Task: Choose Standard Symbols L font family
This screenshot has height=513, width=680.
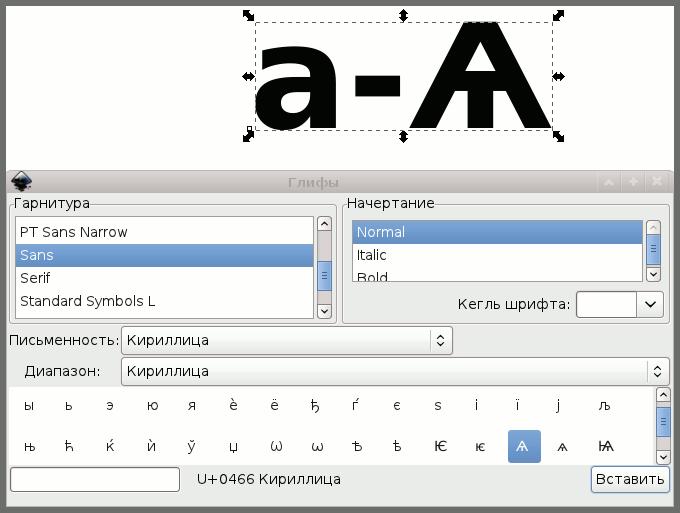Action: pyautogui.click(x=164, y=301)
